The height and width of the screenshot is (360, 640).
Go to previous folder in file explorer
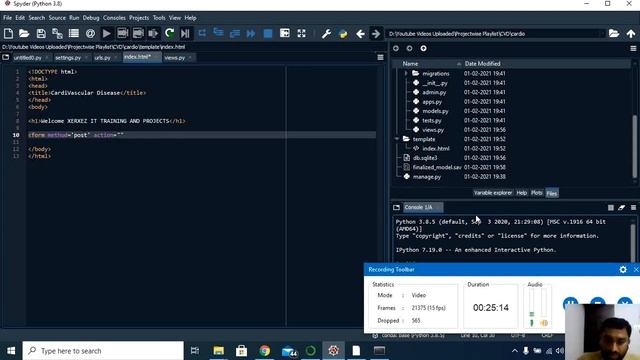point(396,49)
